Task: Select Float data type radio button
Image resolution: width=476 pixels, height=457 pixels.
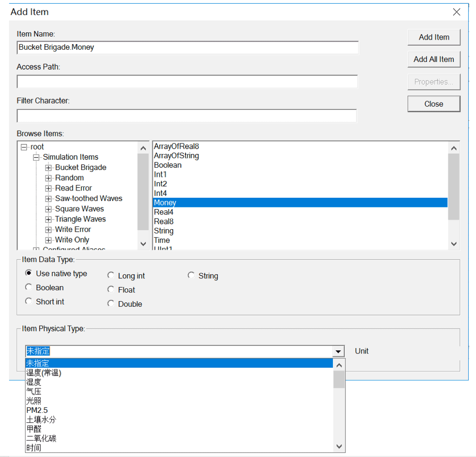Action: [111, 289]
